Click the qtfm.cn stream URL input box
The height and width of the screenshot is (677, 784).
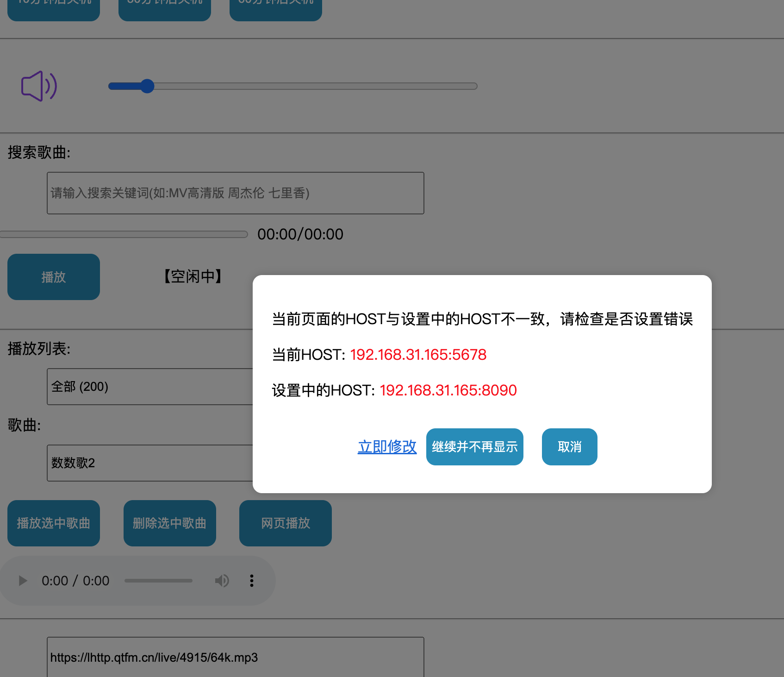click(235, 657)
